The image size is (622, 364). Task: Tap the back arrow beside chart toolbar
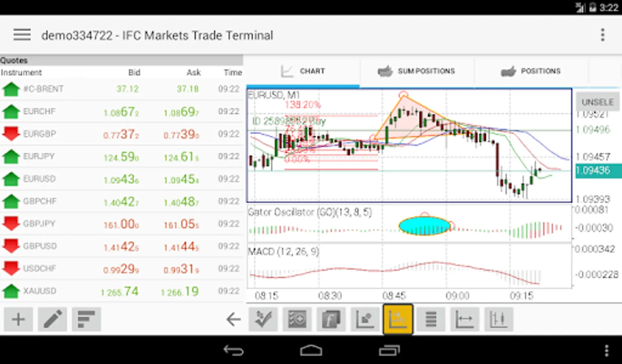234,320
